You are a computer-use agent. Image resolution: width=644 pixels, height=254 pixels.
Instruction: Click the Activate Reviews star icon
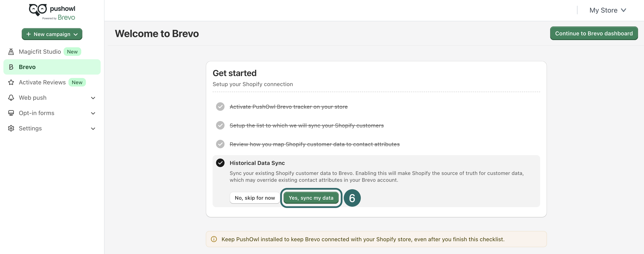11,82
